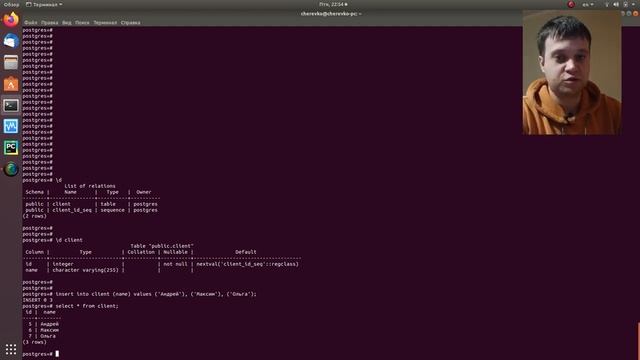Open the Обзор activities overview
This screenshot has width=640, height=360.
11,4
